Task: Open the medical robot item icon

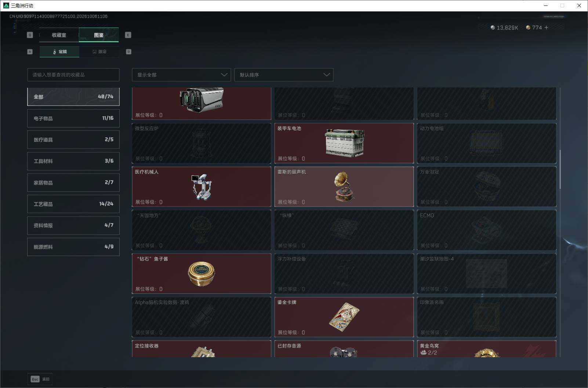Action: pyautogui.click(x=201, y=187)
